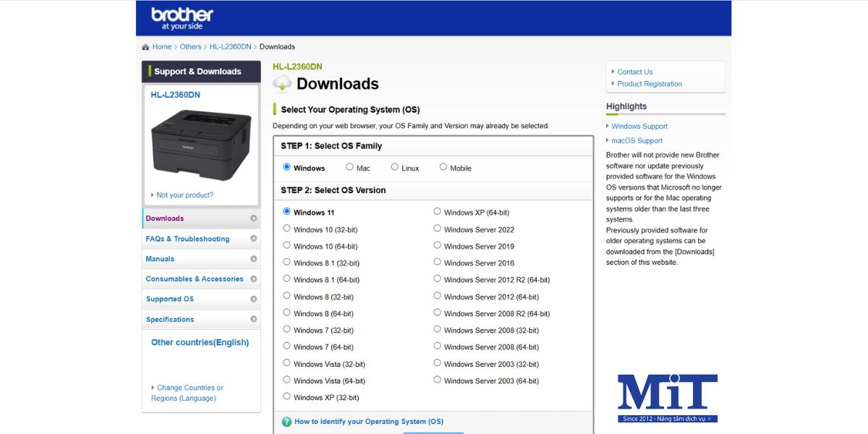
Task: Select the Mac OS family radio button
Action: (x=349, y=167)
